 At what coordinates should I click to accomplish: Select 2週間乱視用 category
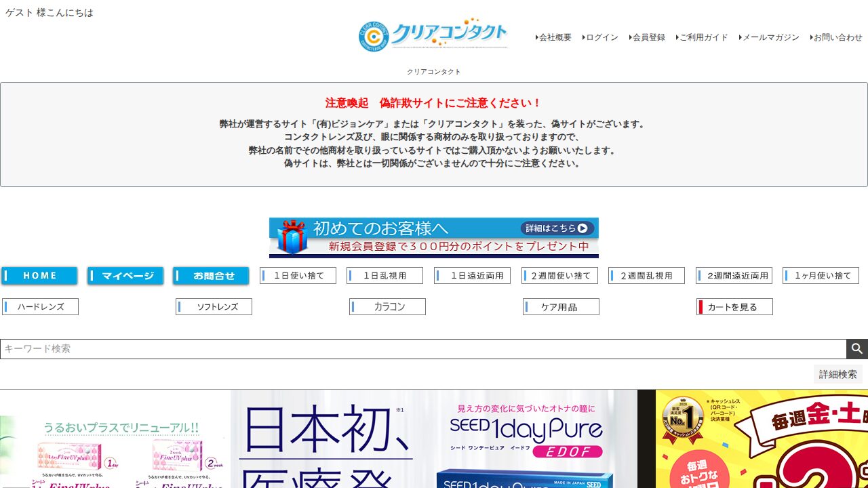pos(646,276)
